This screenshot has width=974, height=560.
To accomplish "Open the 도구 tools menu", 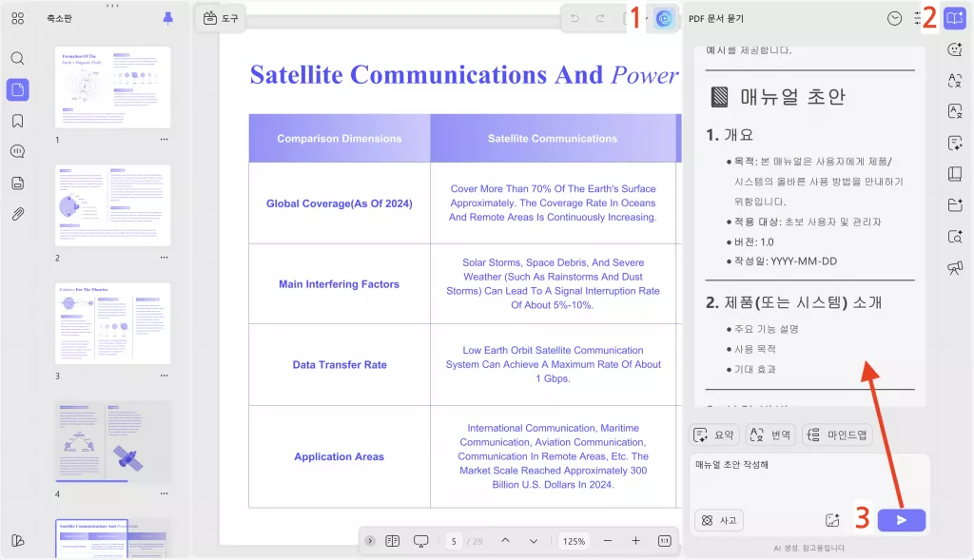I will (x=221, y=19).
